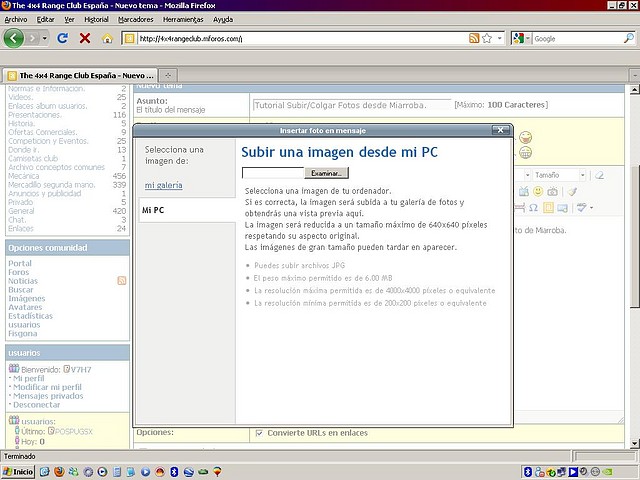Click the Bluetooth icon in quick launch bar
Screen dimensions: 640x480
pos(174,472)
